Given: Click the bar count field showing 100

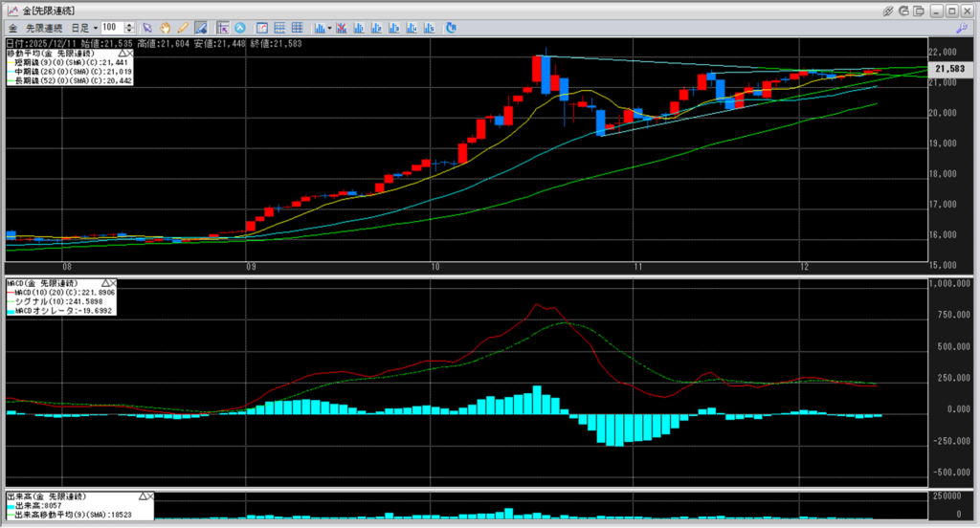Looking at the screenshot, I should point(112,27).
